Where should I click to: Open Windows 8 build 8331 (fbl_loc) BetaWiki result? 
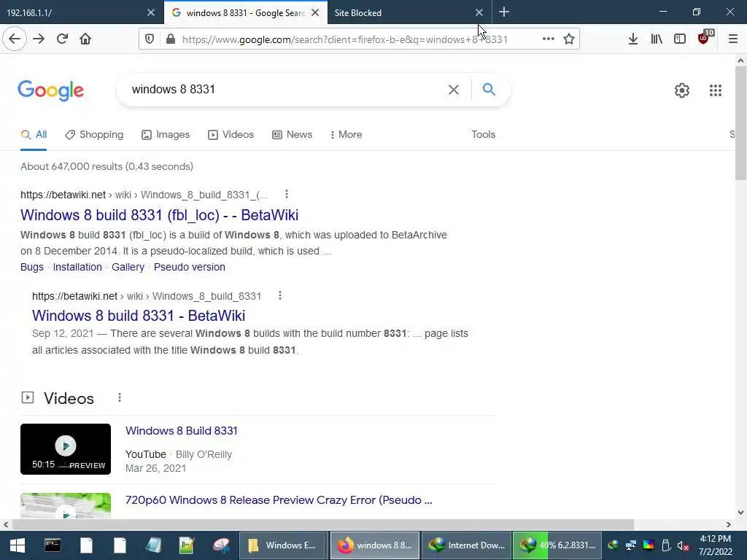pyautogui.click(x=160, y=215)
